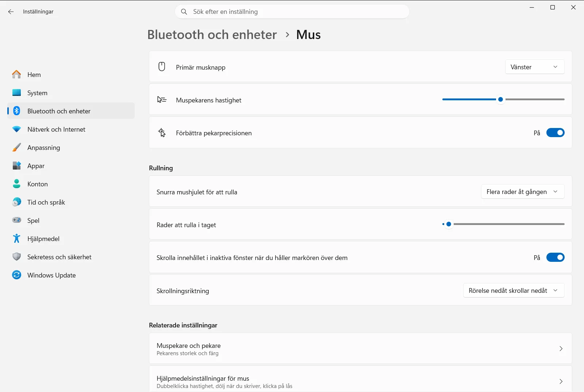
Task: Click the Inställningar window title
Action: [x=38, y=12]
